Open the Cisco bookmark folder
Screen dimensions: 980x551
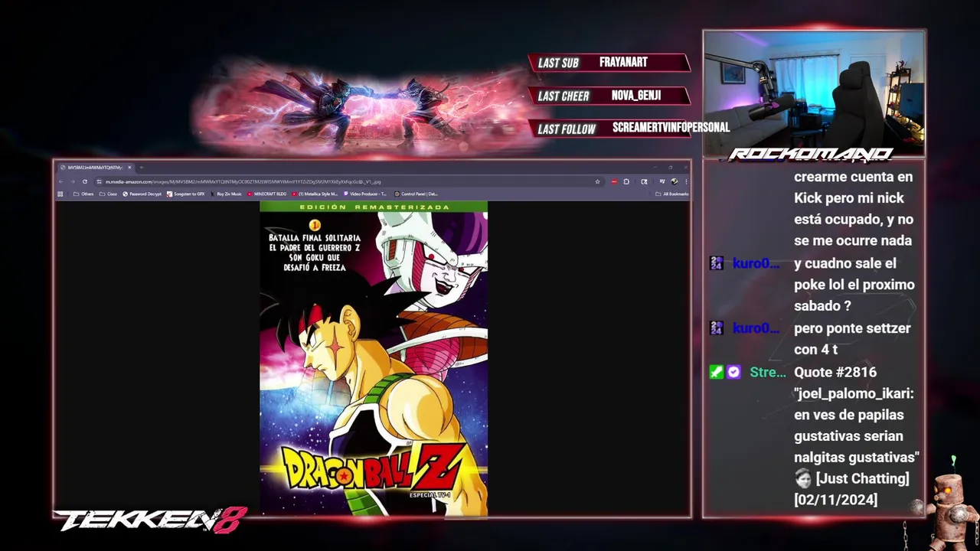click(x=108, y=194)
